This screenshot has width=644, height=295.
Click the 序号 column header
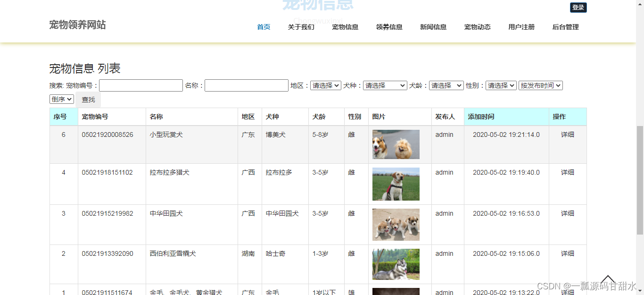(x=64, y=117)
